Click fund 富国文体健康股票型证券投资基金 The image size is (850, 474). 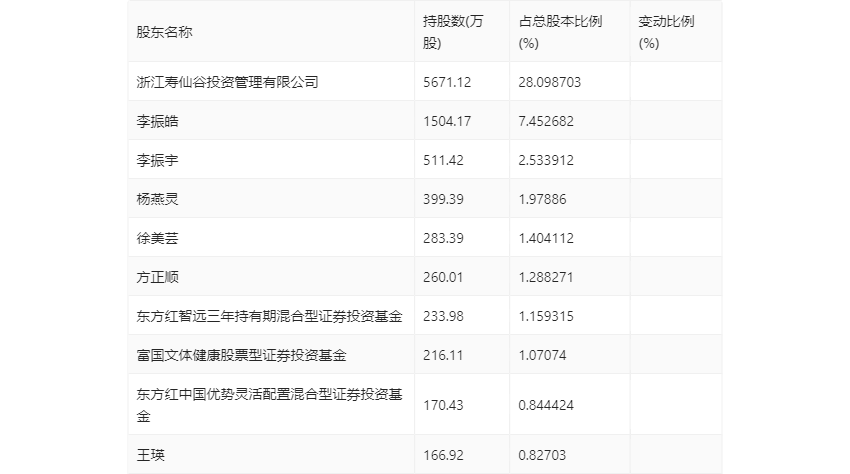coord(241,355)
